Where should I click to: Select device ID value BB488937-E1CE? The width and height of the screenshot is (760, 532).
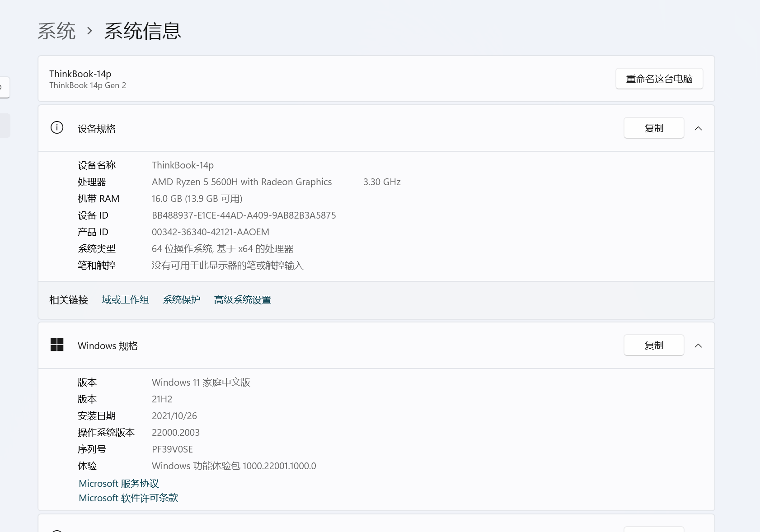(x=244, y=215)
